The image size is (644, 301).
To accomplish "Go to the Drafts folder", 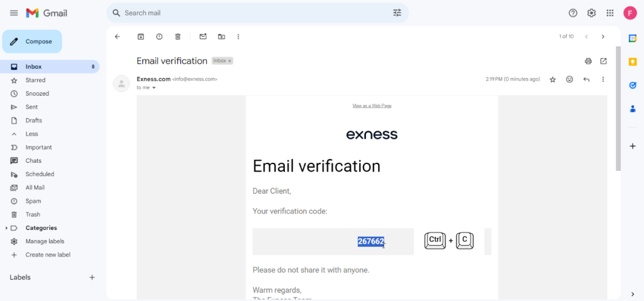I will tap(33, 120).
